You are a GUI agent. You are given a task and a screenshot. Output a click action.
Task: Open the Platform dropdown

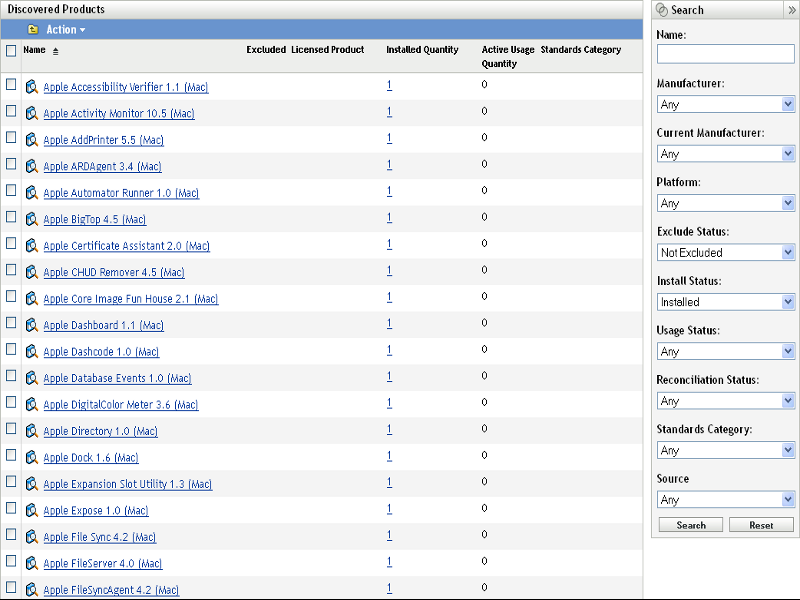coord(726,204)
